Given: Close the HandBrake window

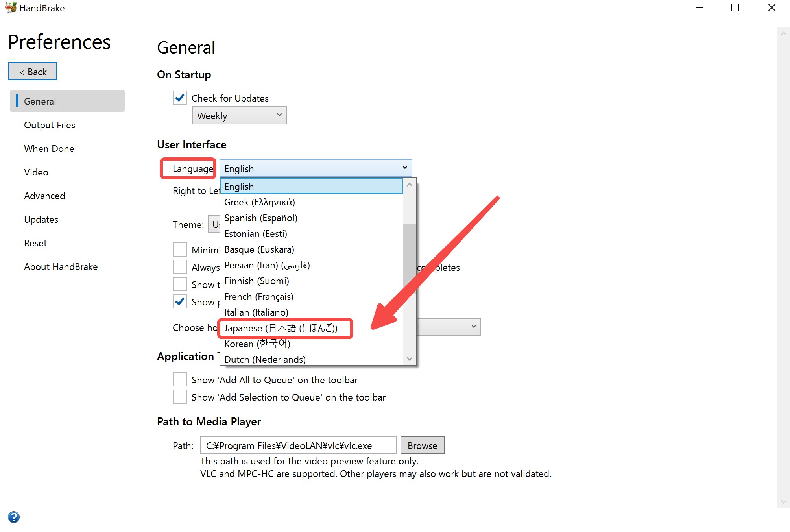Looking at the screenshot, I should click(772, 7).
